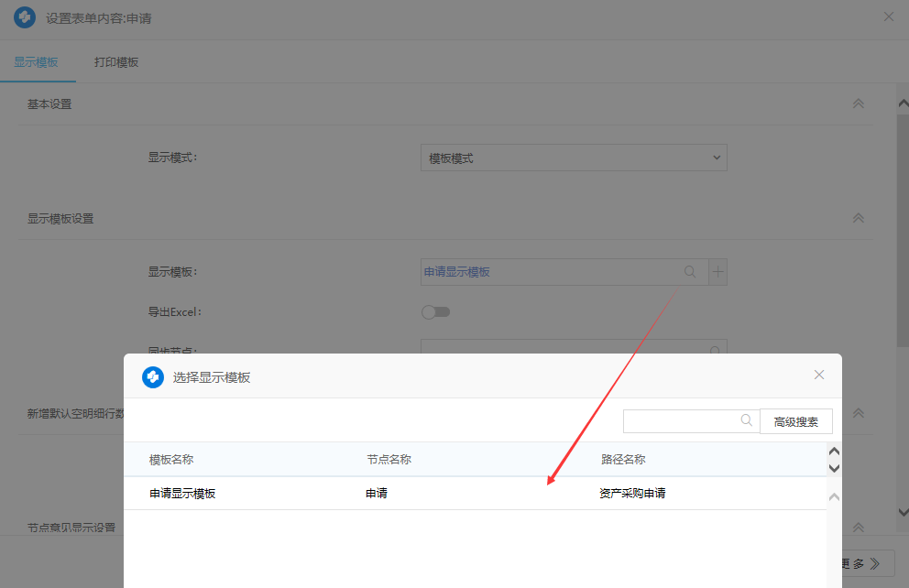The image size is (909, 588).
Task: Click the search icon in 同步节点 field
Action: click(715, 351)
